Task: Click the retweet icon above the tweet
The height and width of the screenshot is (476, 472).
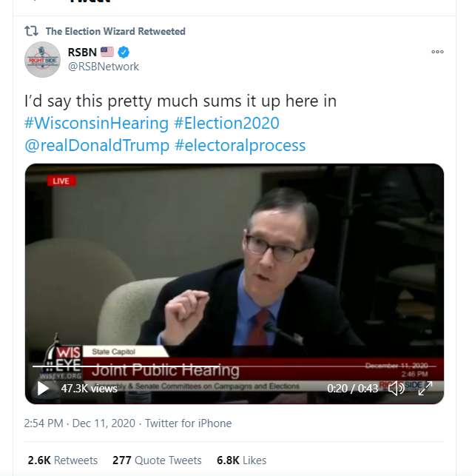Action: [x=31, y=31]
